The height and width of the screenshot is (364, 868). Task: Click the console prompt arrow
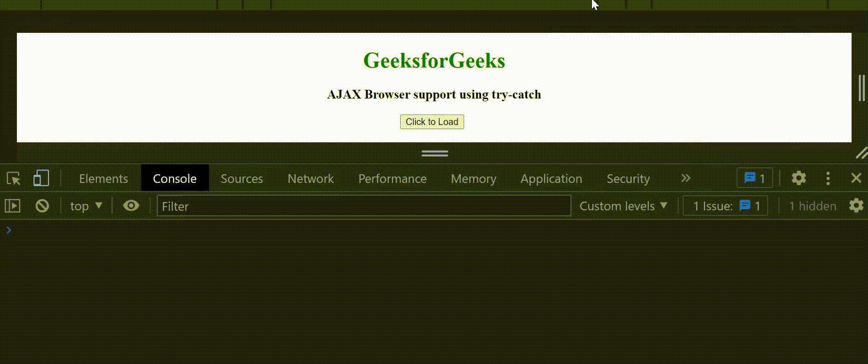click(x=9, y=230)
